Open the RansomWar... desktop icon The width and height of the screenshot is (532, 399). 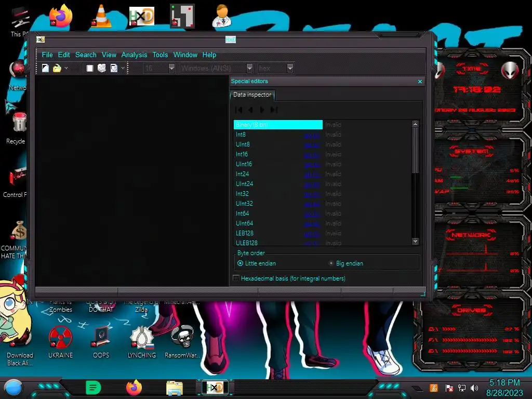coord(182,342)
